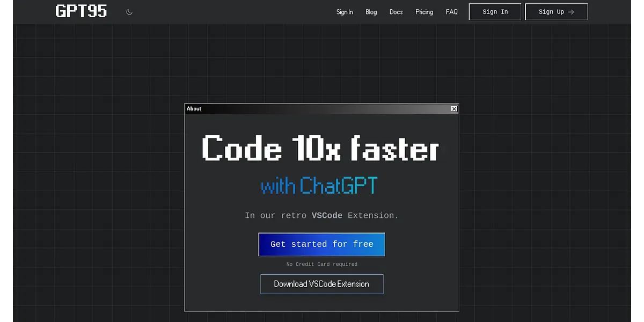Select FAQ in the top navigation
This screenshot has height=322, width=644.
click(x=452, y=12)
